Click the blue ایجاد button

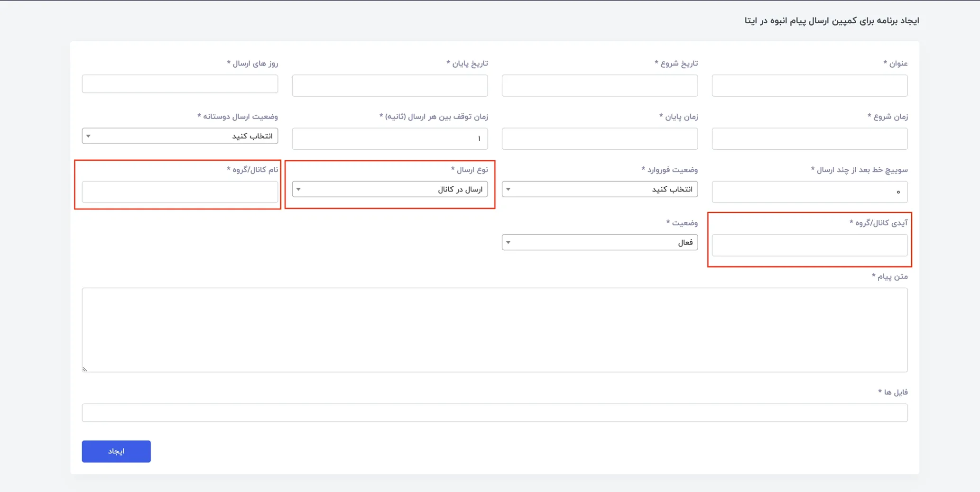coord(116,451)
